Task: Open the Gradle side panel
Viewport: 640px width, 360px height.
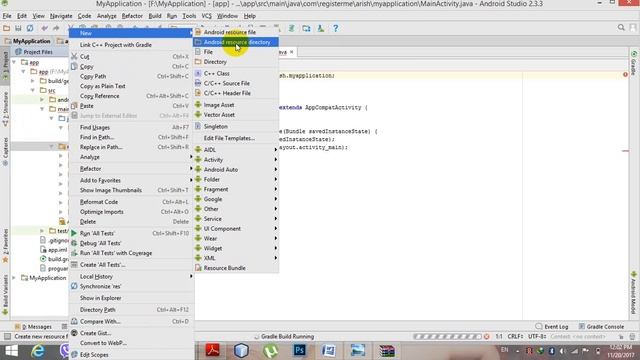Action: point(633,63)
